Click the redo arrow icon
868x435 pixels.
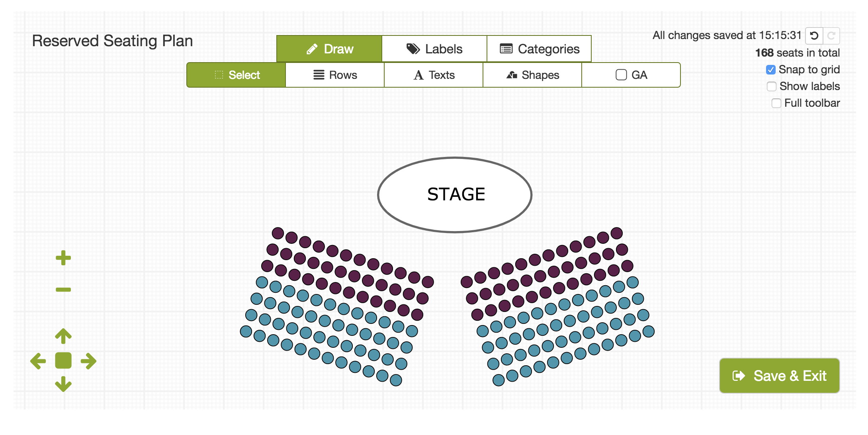click(831, 36)
